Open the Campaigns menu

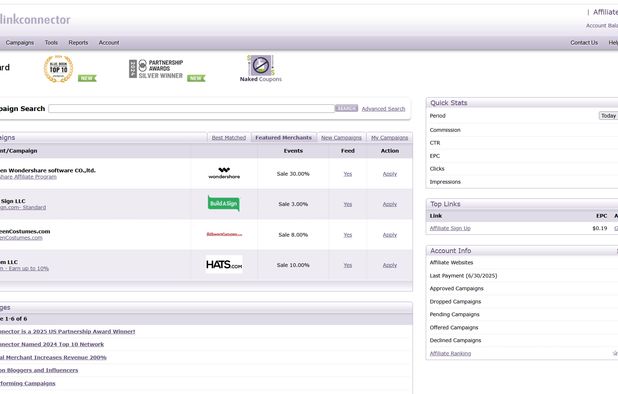click(x=20, y=43)
